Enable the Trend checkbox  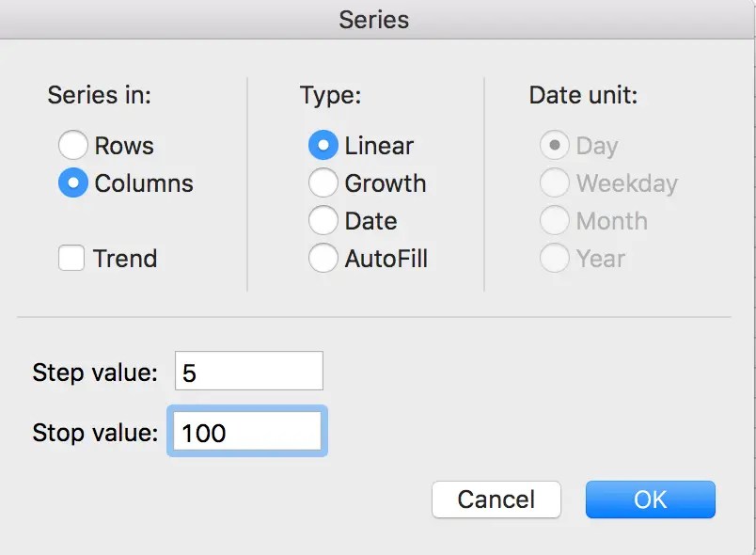click(x=72, y=259)
